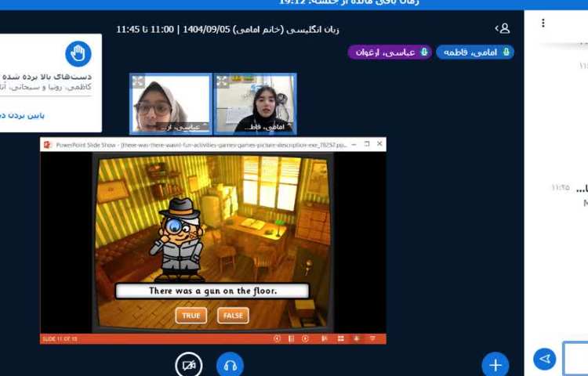
Task: Click the امامی، فاطمه speaker badge
Action: (475, 52)
